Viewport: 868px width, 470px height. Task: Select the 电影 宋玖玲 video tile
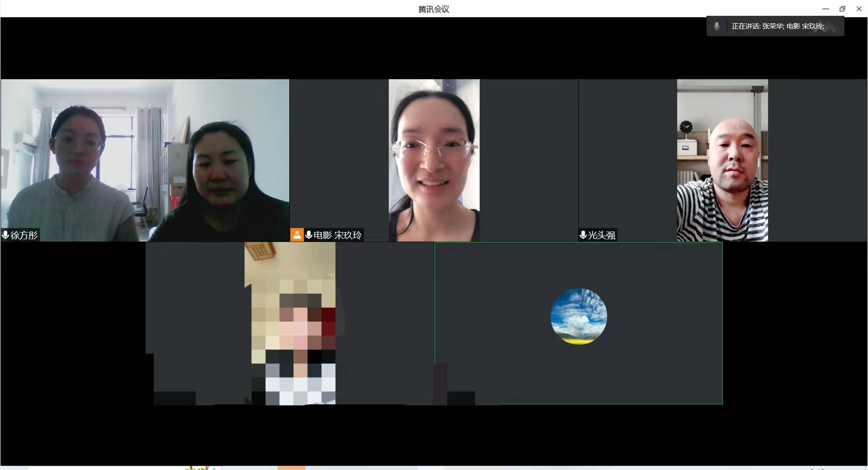pyautogui.click(x=434, y=160)
